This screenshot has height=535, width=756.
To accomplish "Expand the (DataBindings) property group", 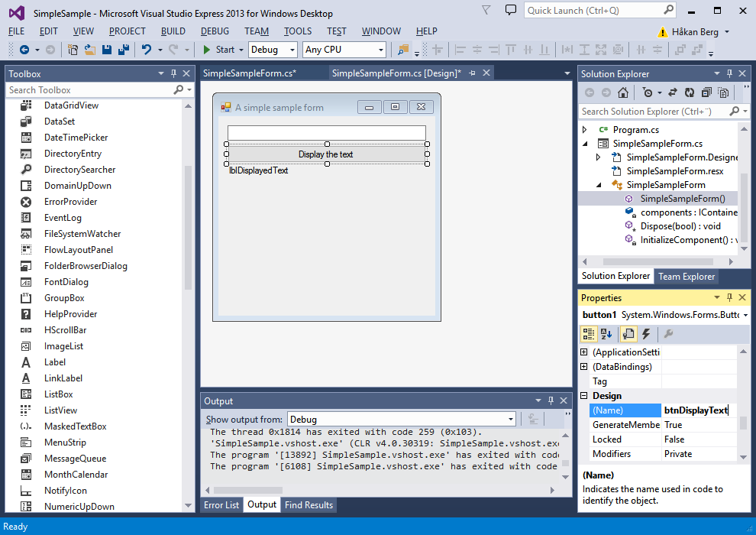I will pos(584,367).
